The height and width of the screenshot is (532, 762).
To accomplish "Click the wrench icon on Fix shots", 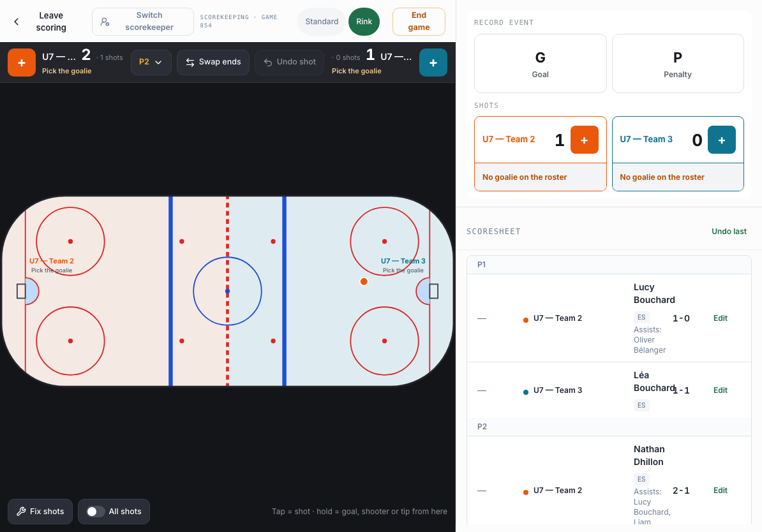I will click(21, 511).
